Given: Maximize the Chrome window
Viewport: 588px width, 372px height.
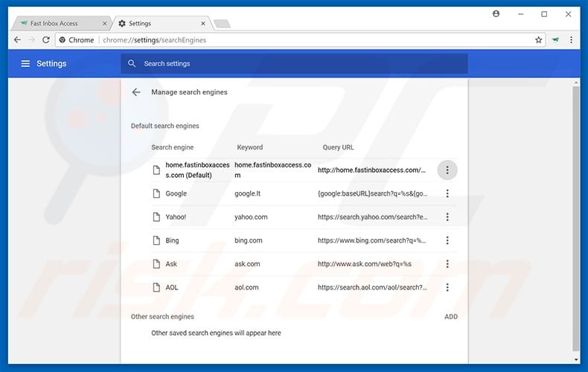Looking at the screenshot, I should click(x=544, y=14).
